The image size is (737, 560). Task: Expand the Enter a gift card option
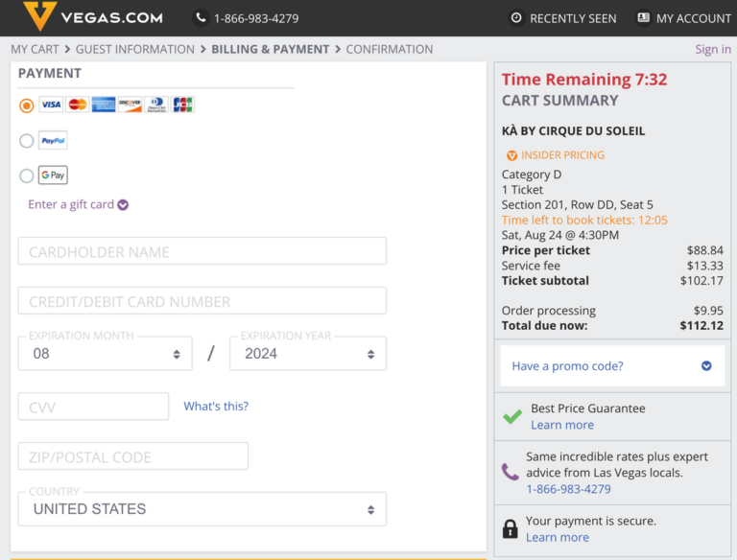pyautogui.click(x=78, y=204)
